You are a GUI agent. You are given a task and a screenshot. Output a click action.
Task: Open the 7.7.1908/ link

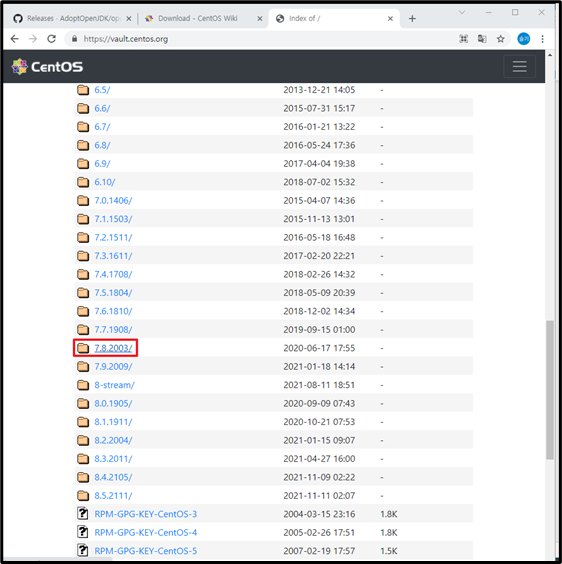[x=113, y=329]
